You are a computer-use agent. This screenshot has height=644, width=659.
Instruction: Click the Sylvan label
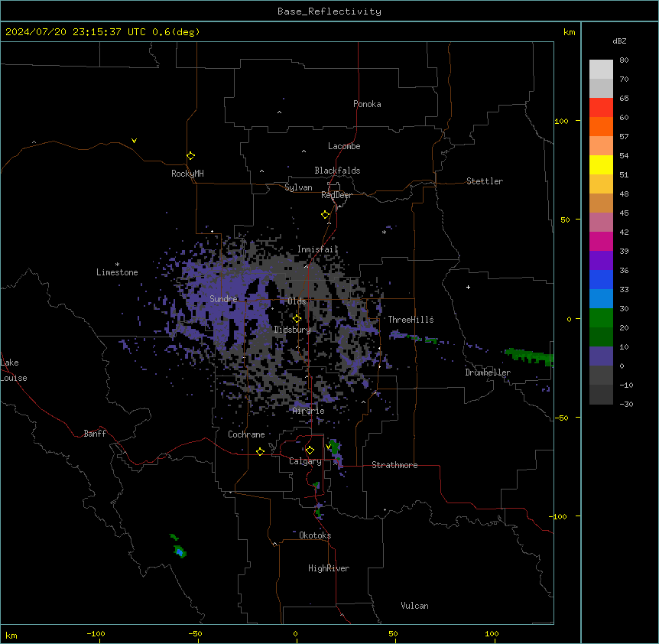(298, 187)
